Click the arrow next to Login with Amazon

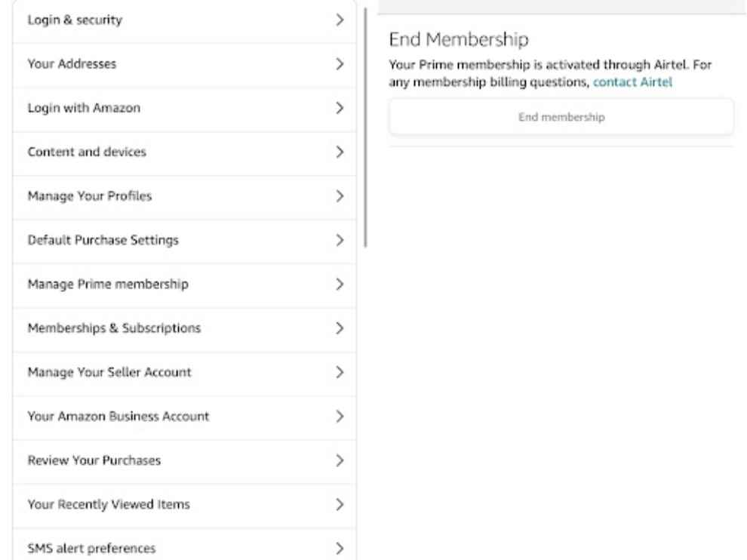pos(340,108)
